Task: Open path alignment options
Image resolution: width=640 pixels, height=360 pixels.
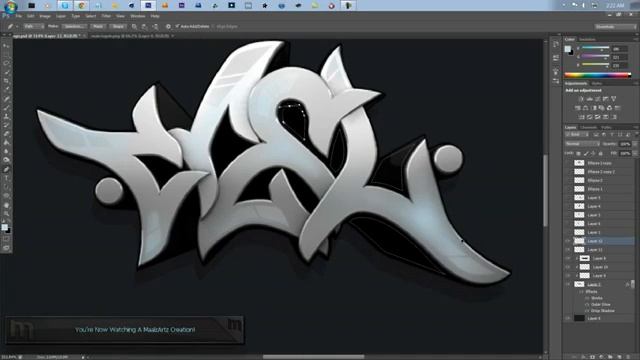Action: click(x=144, y=27)
